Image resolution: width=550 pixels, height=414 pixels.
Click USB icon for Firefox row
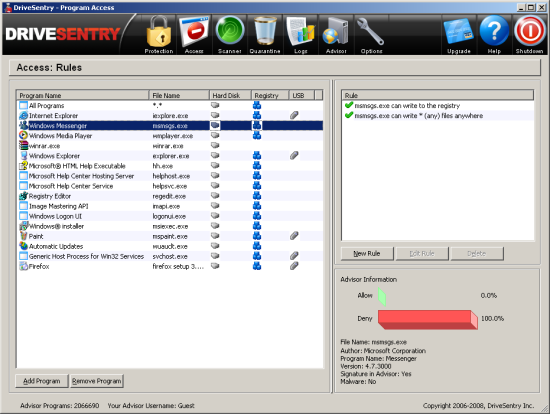(294, 266)
